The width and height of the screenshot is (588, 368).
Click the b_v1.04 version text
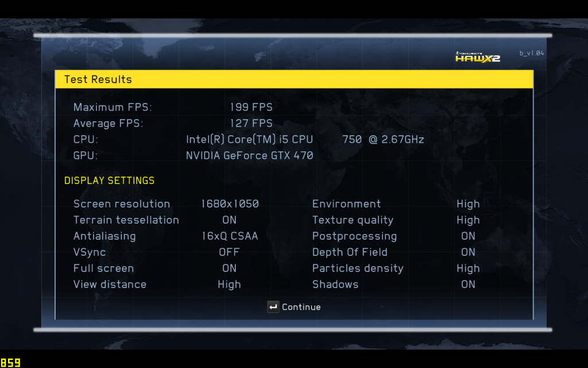click(531, 53)
